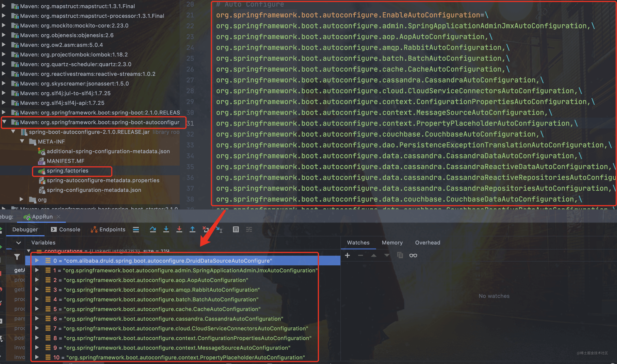Click the Step Over debugger icon
This screenshot has width=617, height=364.
tap(153, 229)
